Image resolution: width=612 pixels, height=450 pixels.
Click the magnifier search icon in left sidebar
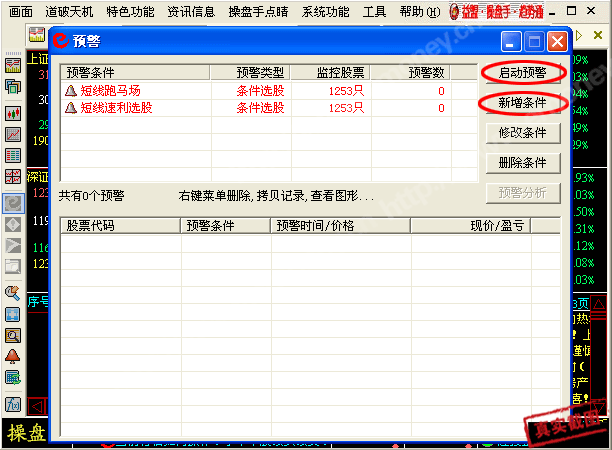[x=13, y=336]
